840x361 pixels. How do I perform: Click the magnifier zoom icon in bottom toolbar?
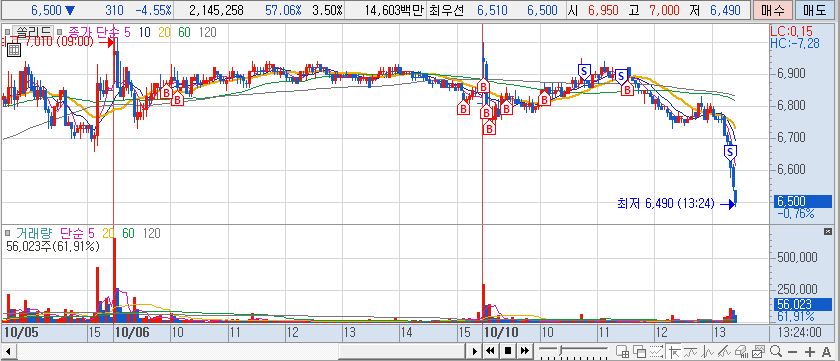point(776,351)
